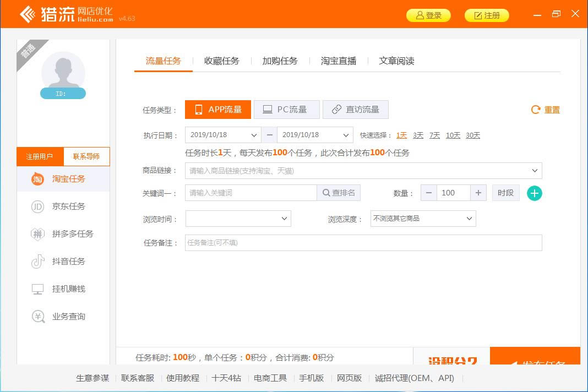Increase quantity with the plus button

pyautogui.click(x=478, y=193)
